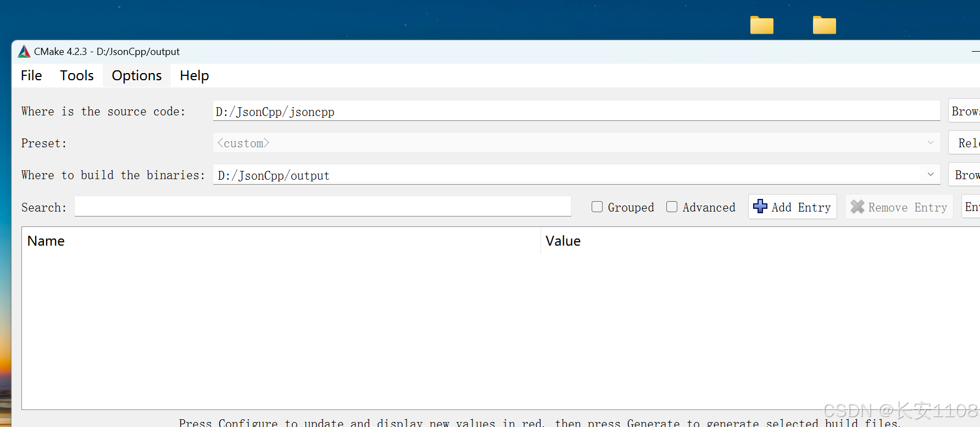Open the second desktop folder icon
This screenshot has width=980, height=427.
(825, 25)
